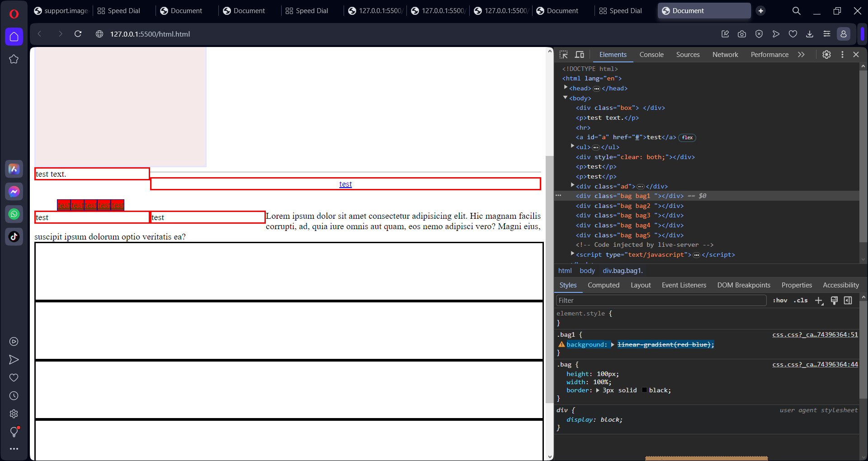This screenshot has width=868, height=461.
Task: Open the Computed styles tab
Action: click(603, 285)
